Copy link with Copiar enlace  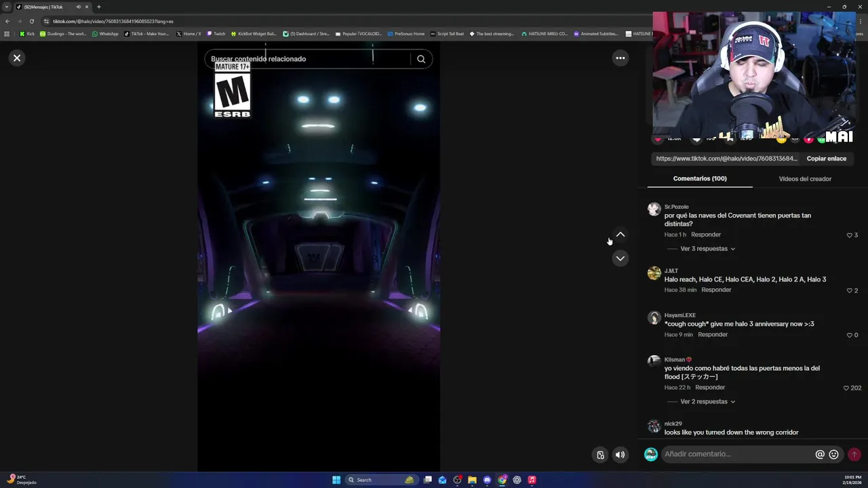(x=826, y=159)
